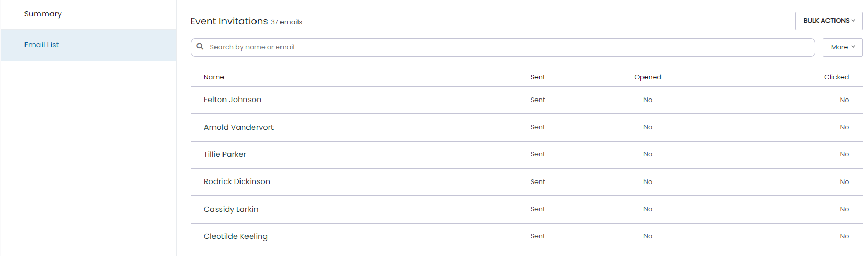Open Cleotilde Keeling's record

526,236
